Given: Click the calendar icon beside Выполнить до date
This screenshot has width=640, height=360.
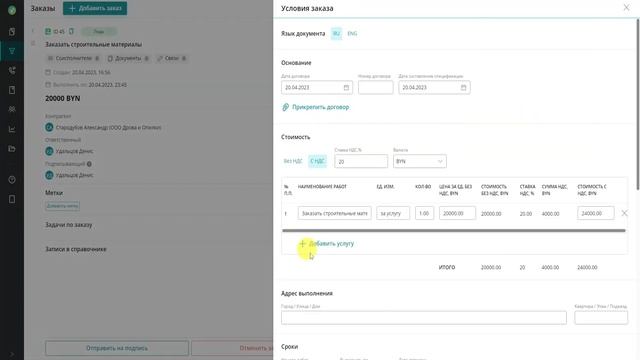Looking at the screenshot, I should point(48,85).
